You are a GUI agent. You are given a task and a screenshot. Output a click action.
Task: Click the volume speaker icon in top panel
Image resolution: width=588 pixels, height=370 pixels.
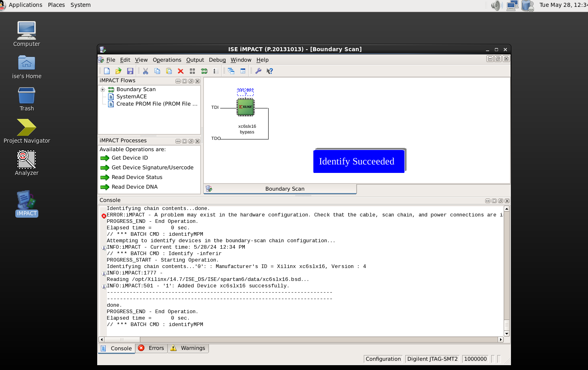(x=496, y=5)
